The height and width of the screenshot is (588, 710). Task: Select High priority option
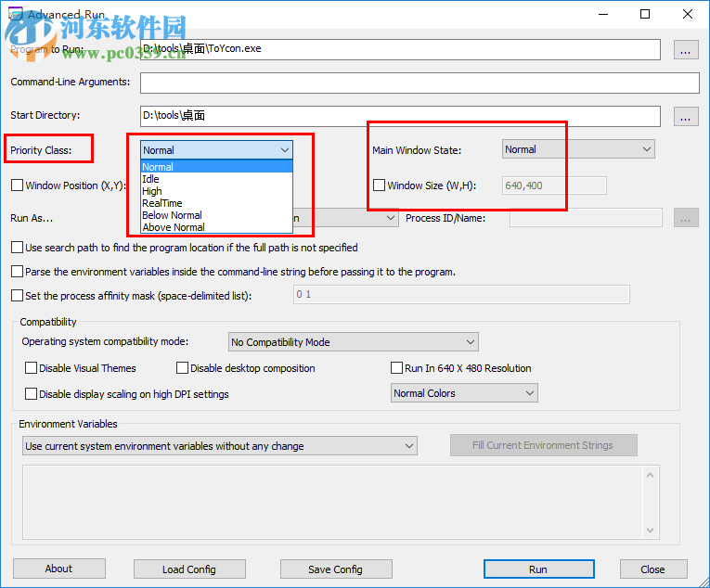pos(217,191)
